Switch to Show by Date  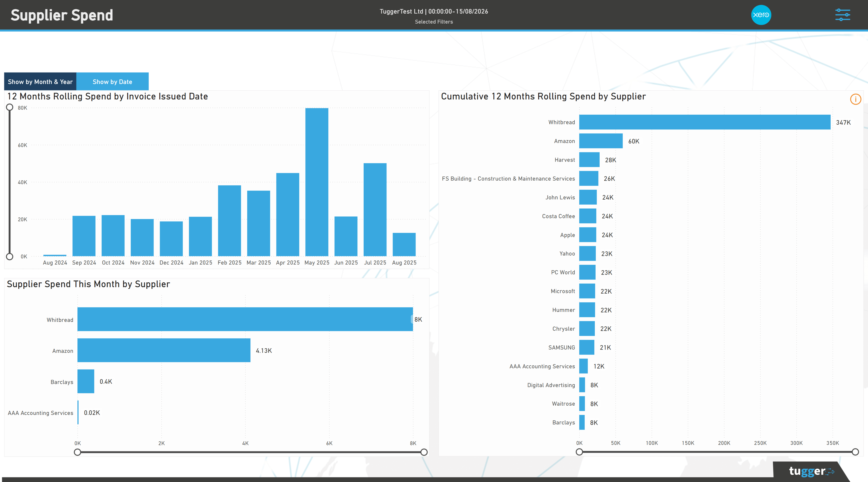[112, 81]
